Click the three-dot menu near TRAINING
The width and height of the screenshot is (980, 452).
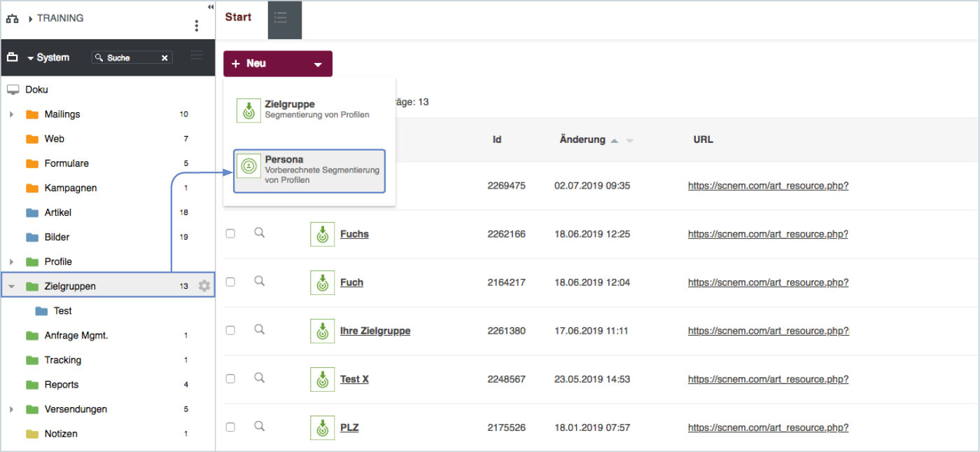point(196,26)
